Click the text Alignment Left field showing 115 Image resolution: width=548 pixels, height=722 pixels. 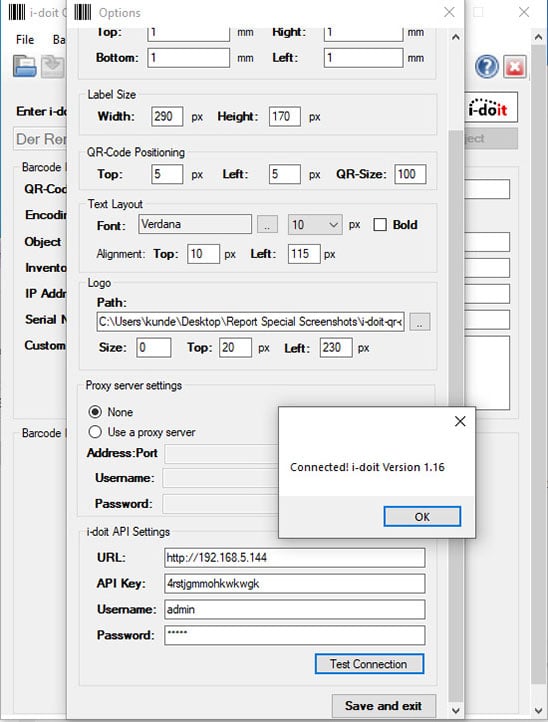(x=304, y=254)
